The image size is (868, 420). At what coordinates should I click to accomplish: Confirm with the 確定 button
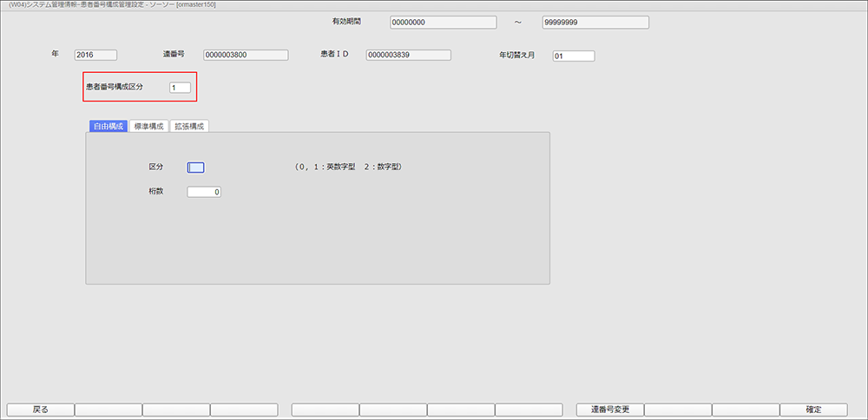pos(813,410)
